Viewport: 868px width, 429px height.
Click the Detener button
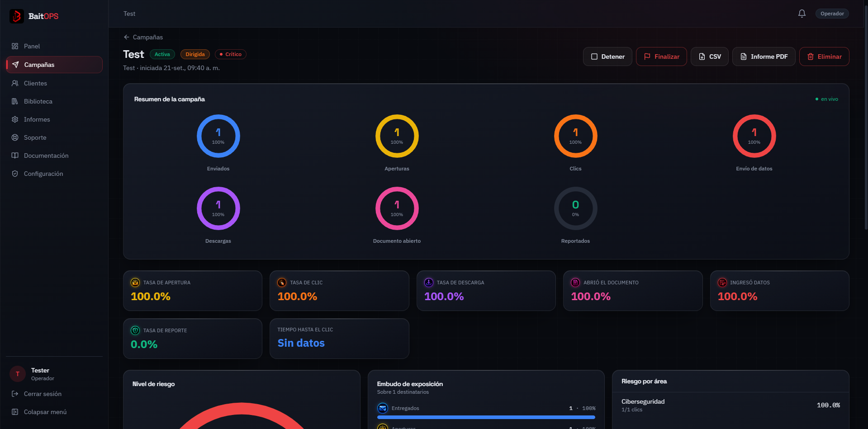click(x=607, y=57)
